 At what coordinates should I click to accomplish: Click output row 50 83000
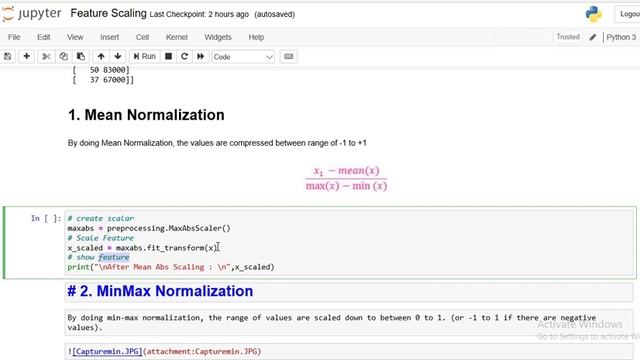click(x=101, y=70)
